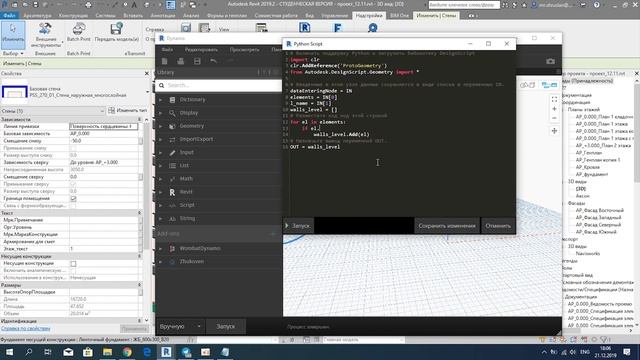Click the blue F add-in ribbon icon

337,28
